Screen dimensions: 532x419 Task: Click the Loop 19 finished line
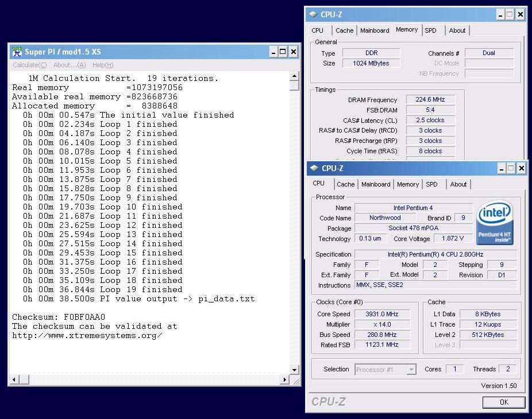(x=102, y=289)
